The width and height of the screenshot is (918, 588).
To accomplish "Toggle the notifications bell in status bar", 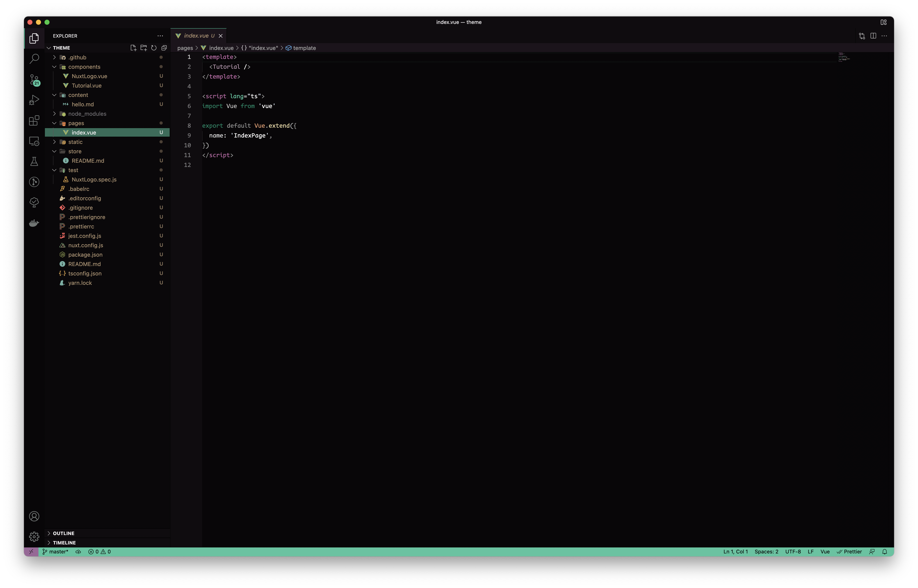I will coord(884,552).
